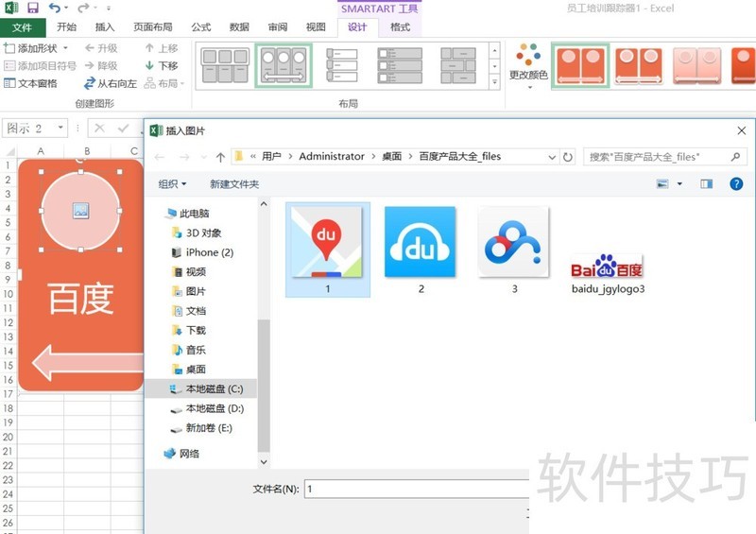Open the 文件 tab

pos(22,27)
